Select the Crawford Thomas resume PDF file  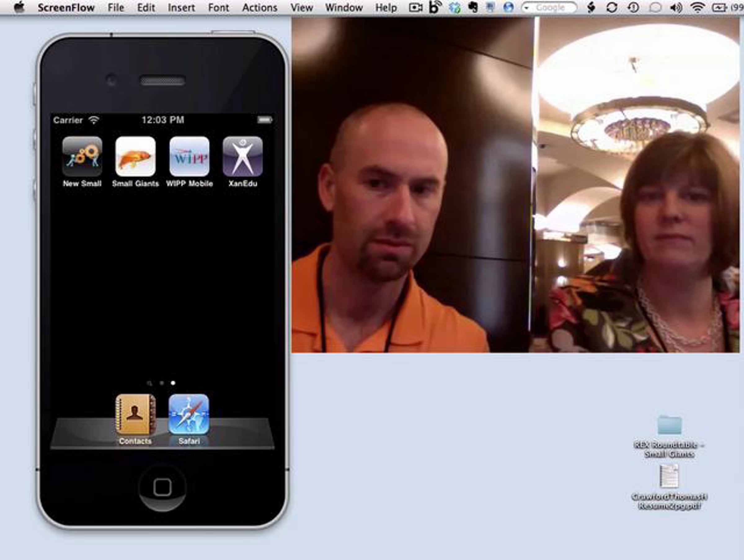[669, 476]
